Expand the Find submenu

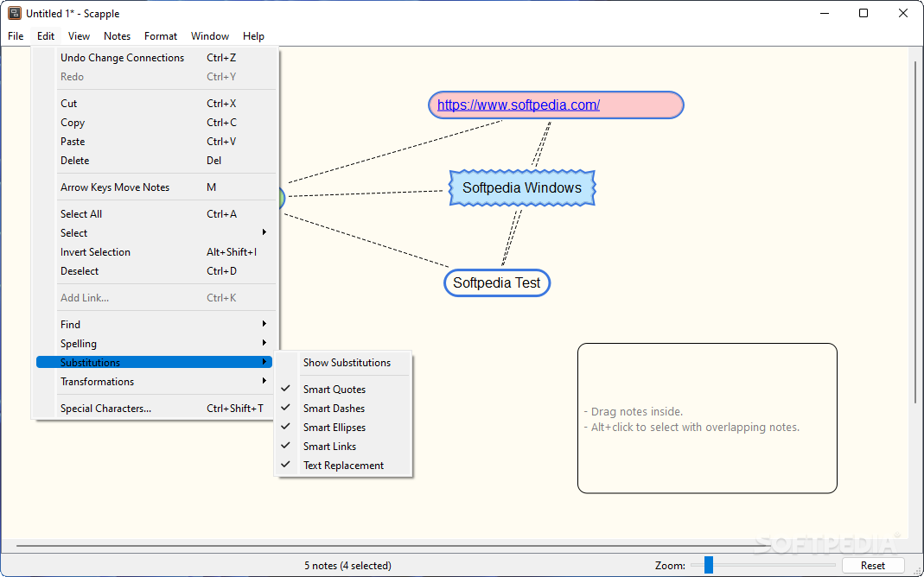pyautogui.click(x=155, y=325)
